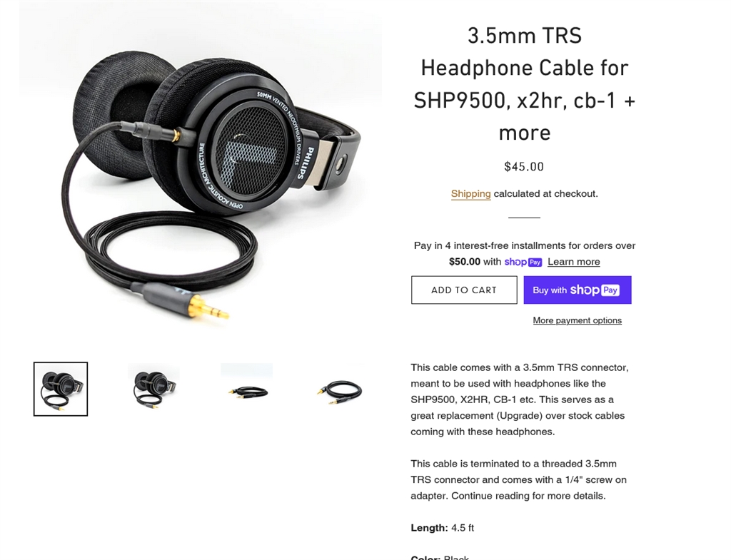Click the description starting This cable comes with
This screenshot has width=731, height=560.
(x=520, y=399)
